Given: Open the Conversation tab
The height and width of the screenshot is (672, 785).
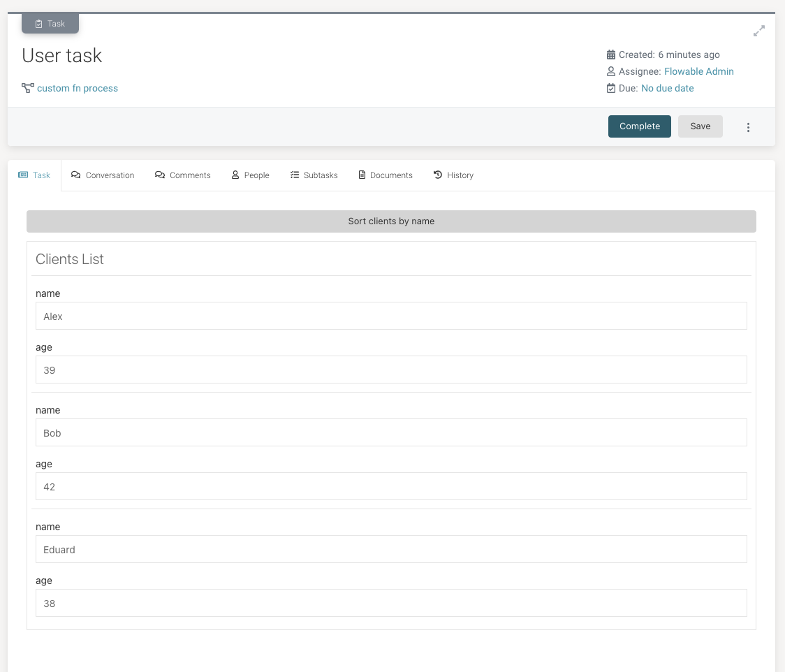Looking at the screenshot, I should pyautogui.click(x=103, y=175).
